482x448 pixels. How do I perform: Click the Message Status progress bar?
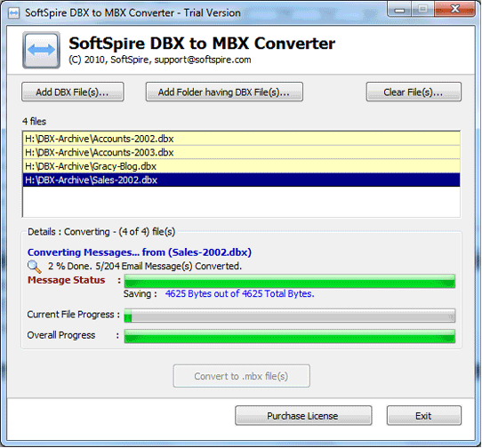point(290,281)
